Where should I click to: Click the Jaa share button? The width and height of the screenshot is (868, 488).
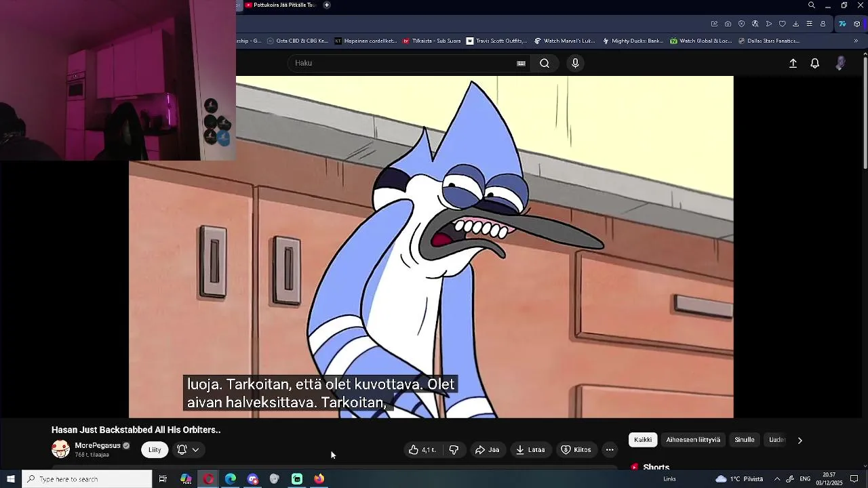[x=487, y=449]
